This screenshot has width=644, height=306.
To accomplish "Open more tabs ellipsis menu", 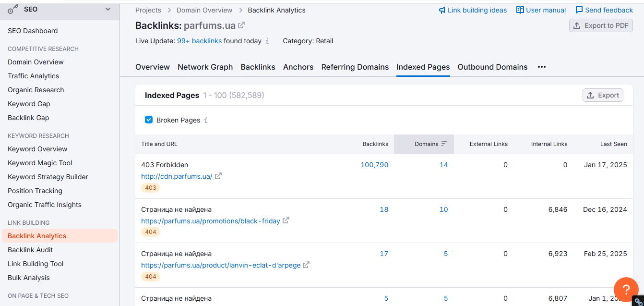I will [542, 67].
